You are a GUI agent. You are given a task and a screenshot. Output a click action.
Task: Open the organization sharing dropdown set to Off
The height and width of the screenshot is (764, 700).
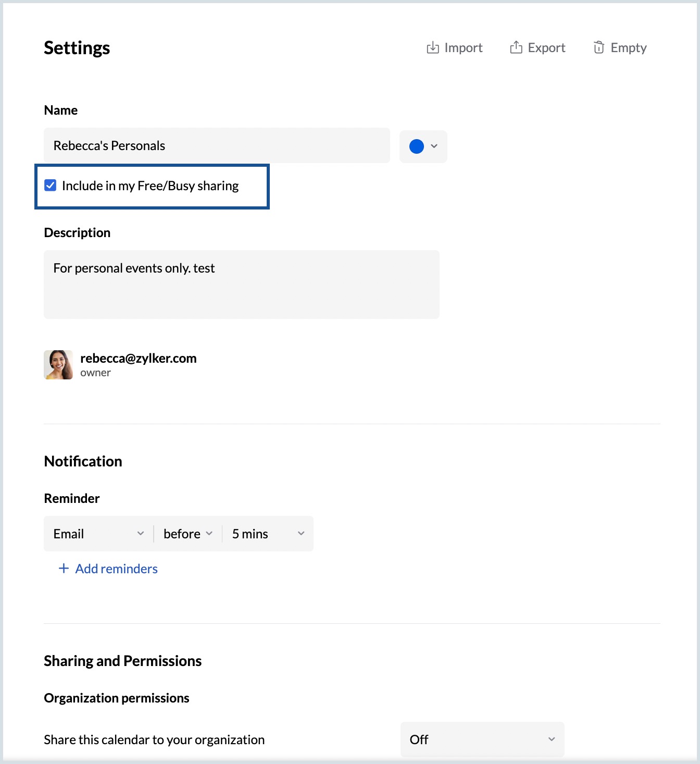tap(482, 740)
